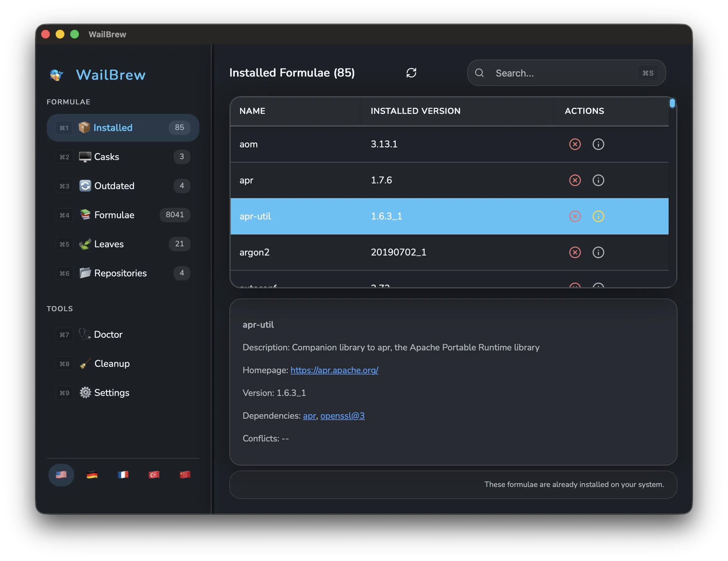Switch language to German
Viewport: 728px width, 561px height.
[92, 475]
